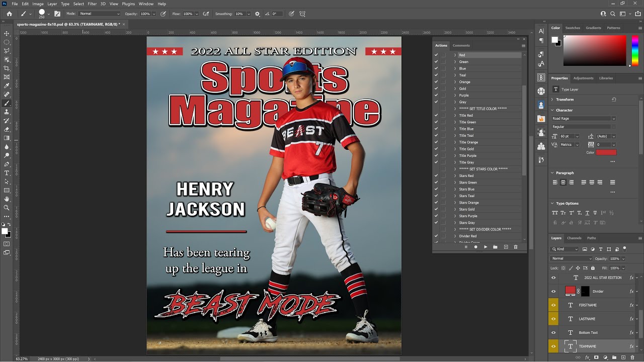Image resolution: width=644 pixels, height=362 pixels.
Task: Select the Lasso tool
Action: coord(7,51)
